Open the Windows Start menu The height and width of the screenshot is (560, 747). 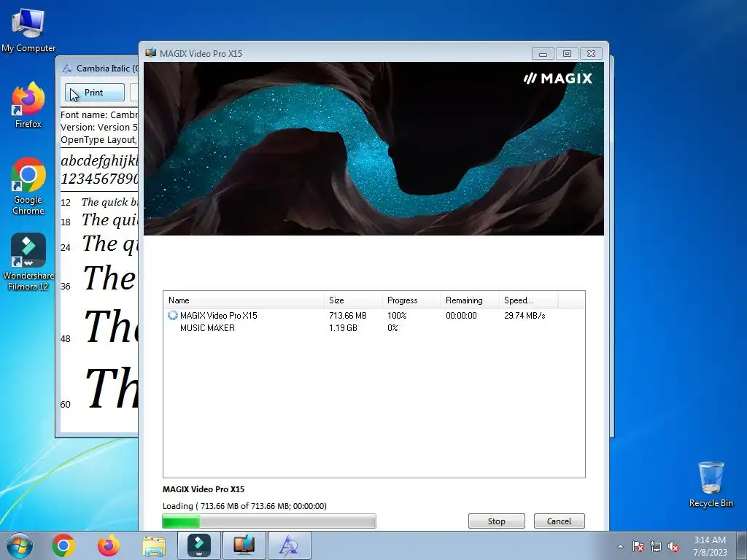pos(20,545)
